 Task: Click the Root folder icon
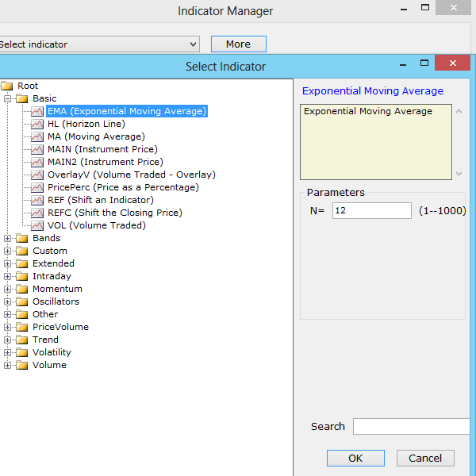pos(7,86)
